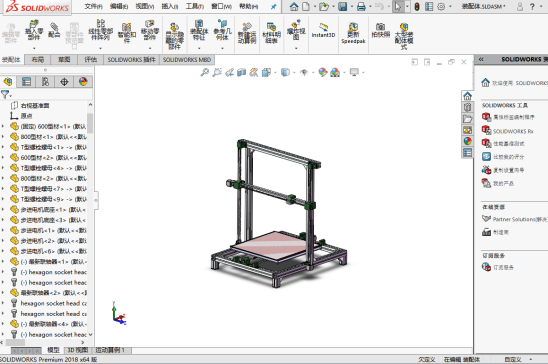Activate the Section View icon

(241, 72)
